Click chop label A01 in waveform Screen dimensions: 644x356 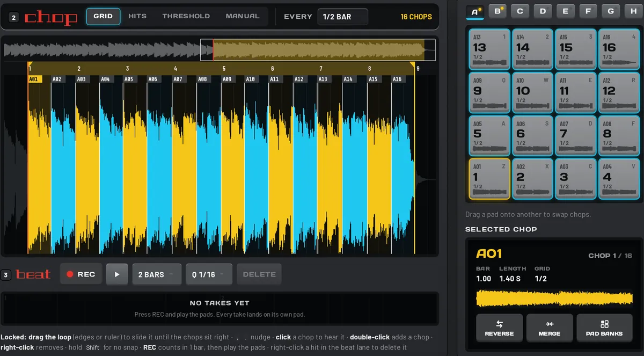pos(34,79)
